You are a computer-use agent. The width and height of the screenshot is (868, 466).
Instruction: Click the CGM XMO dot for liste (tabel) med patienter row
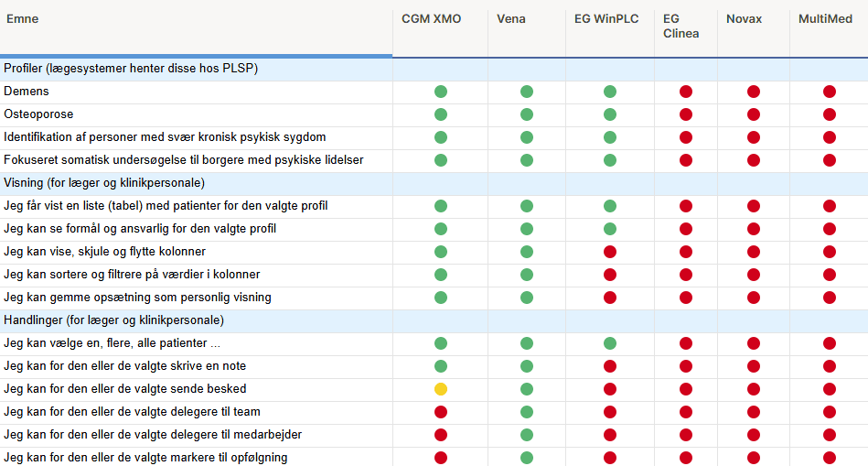coord(441,206)
